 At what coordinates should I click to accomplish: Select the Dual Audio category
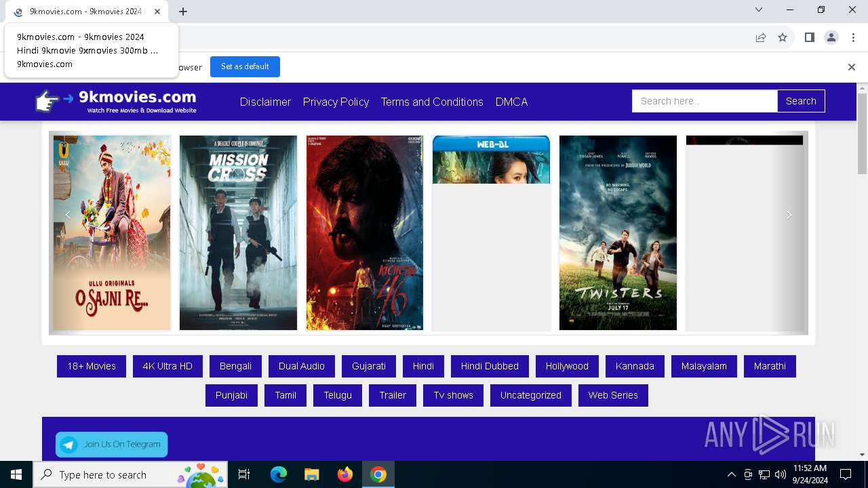(302, 366)
